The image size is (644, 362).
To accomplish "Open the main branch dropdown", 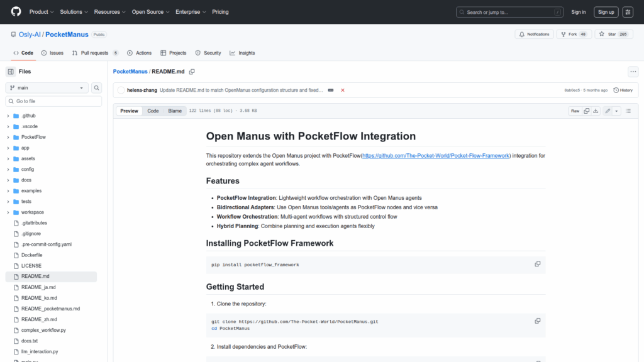I will click(47, 88).
